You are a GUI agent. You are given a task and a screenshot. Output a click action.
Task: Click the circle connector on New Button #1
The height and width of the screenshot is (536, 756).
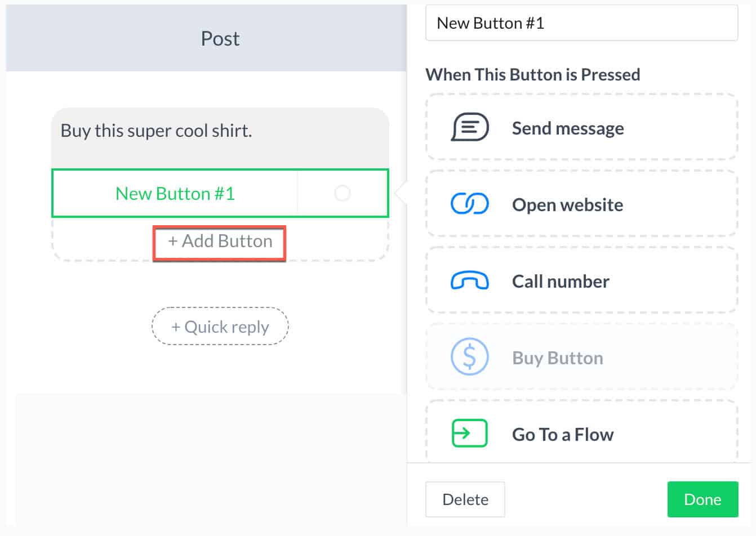tap(342, 193)
